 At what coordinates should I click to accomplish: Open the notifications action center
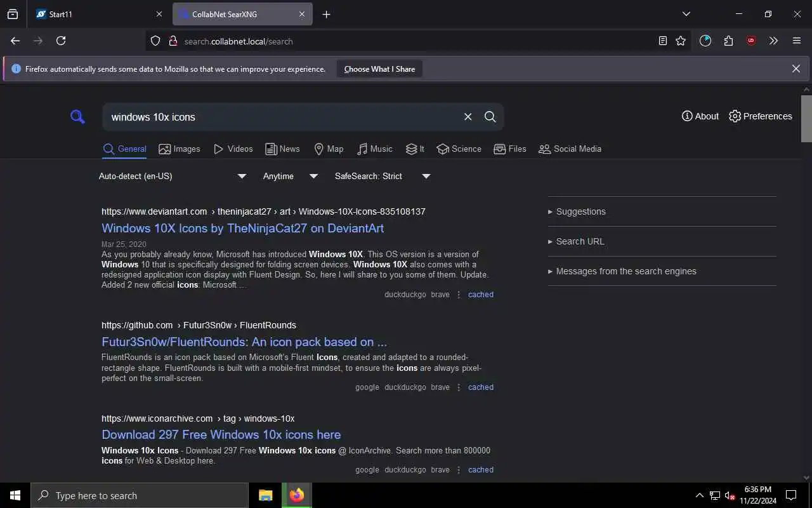(791, 495)
